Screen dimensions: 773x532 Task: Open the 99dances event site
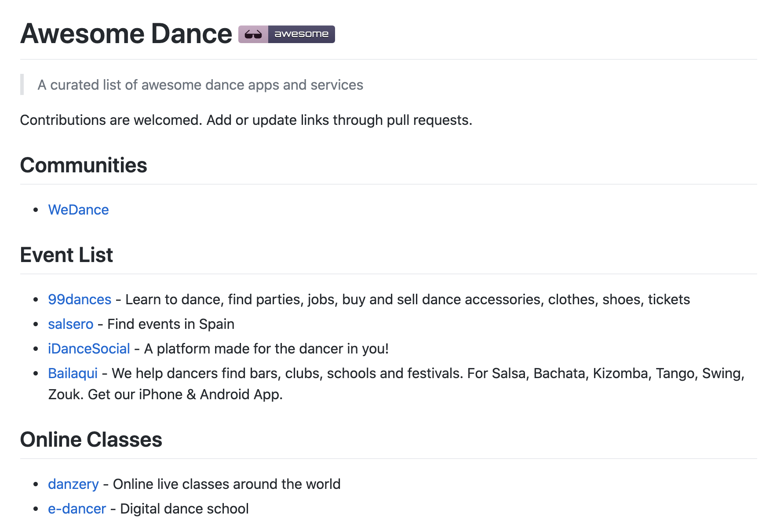tap(79, 299)
